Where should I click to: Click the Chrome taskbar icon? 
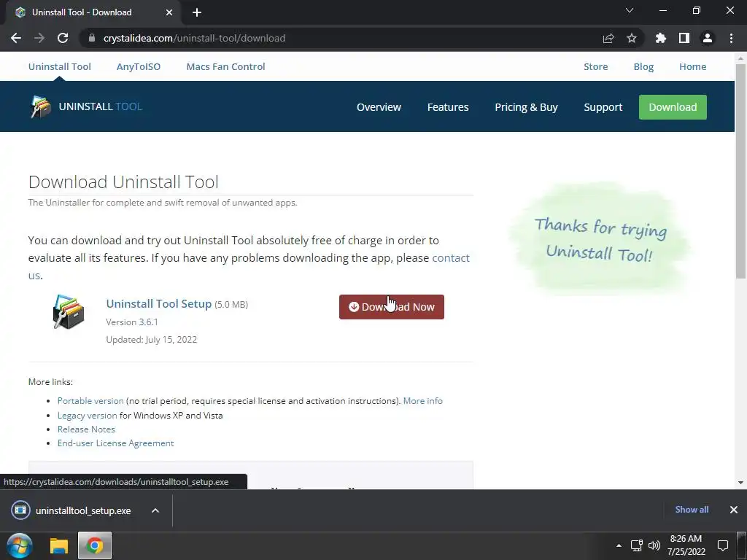tap(95, 545)
